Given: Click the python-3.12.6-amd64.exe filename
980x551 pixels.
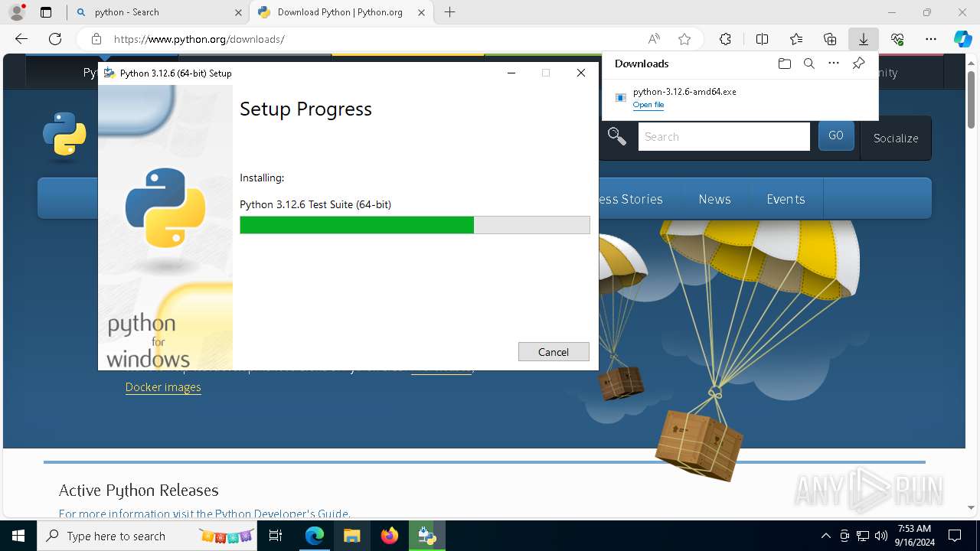Looking at the screenshot, I should 684,91.
